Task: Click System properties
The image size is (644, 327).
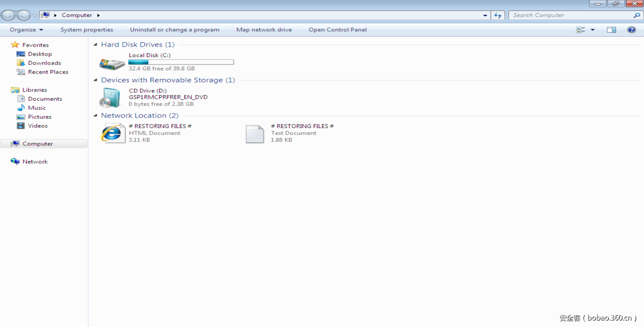Action: (87, 30)
